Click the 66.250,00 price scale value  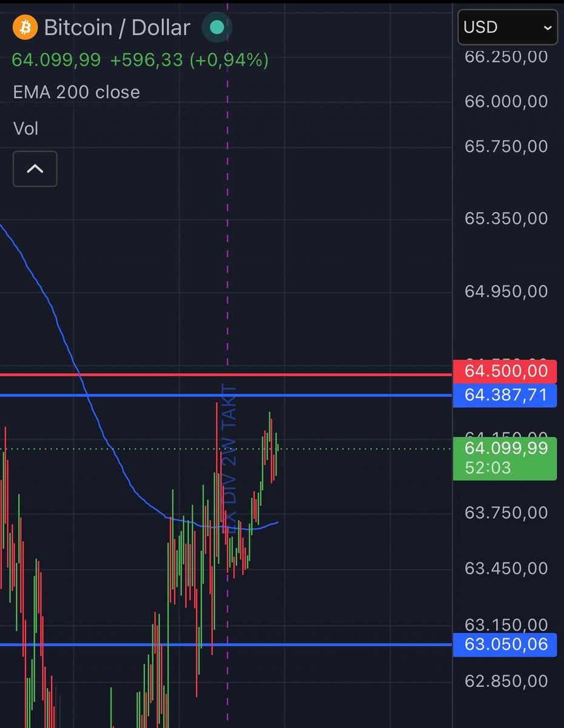[506, 56]
